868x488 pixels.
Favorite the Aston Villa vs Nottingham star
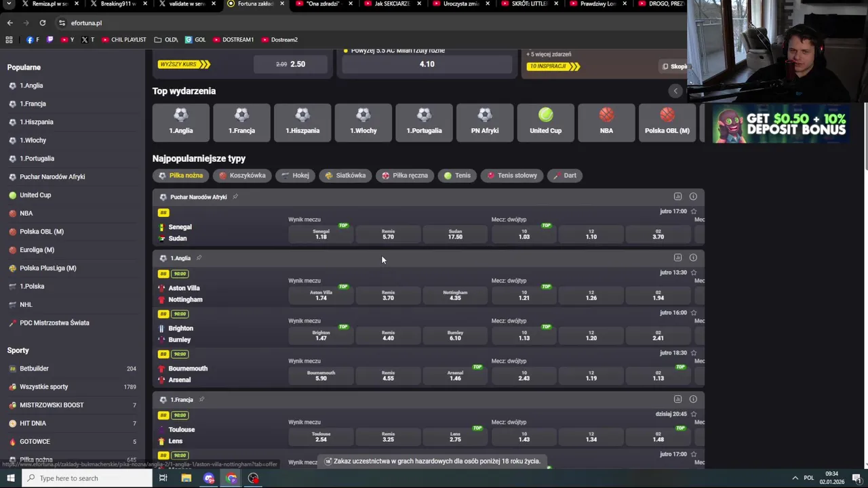(694, 272)
